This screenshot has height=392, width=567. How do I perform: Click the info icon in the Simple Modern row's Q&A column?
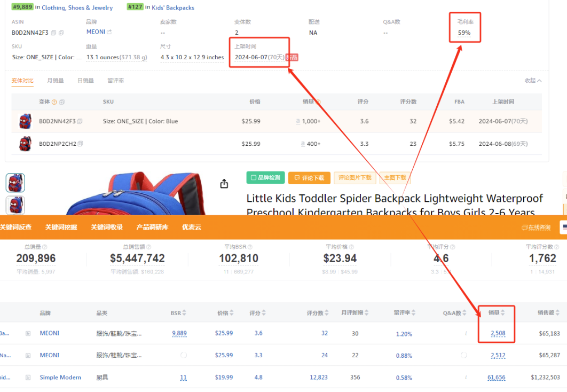click(466, 377)
